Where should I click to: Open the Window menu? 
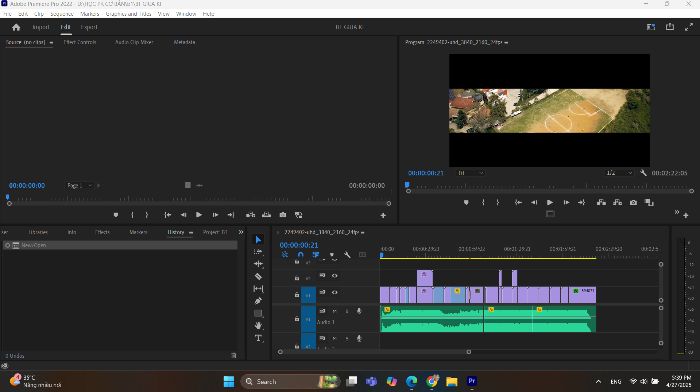[186, 14]
